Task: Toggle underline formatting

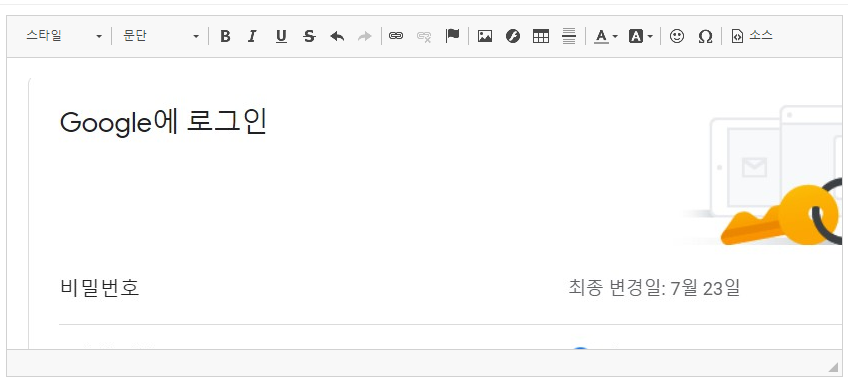Action: (x=281, y=36)
